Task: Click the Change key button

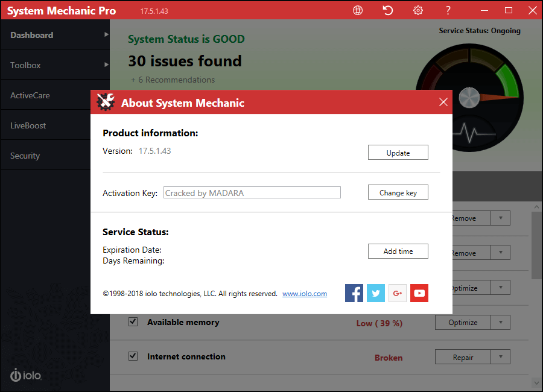Action: (398, 192)
